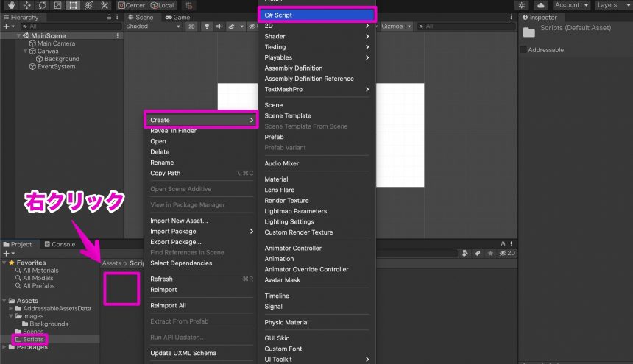Collapse the Favorites group in the Project panel

[x=4, y=263]
